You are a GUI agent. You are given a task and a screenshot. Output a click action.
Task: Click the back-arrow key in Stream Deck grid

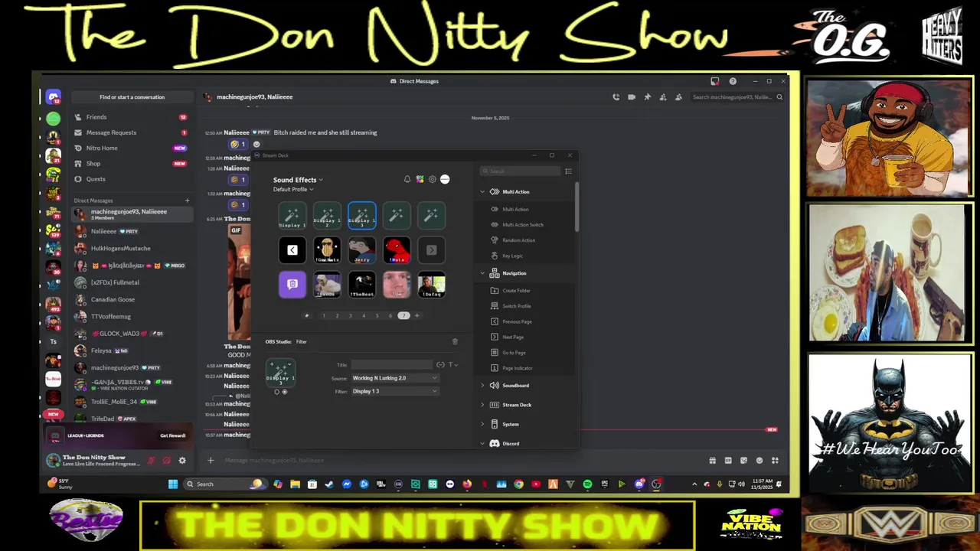[x=292, y=250]
